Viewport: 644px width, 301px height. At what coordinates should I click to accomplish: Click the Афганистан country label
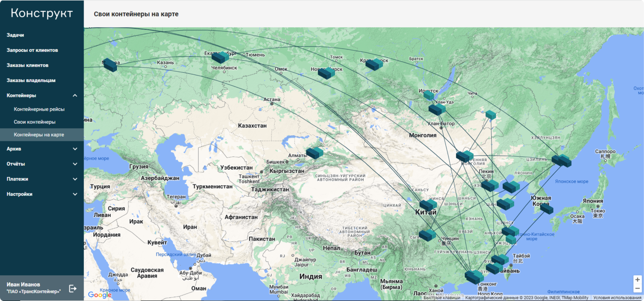[241, 217]
